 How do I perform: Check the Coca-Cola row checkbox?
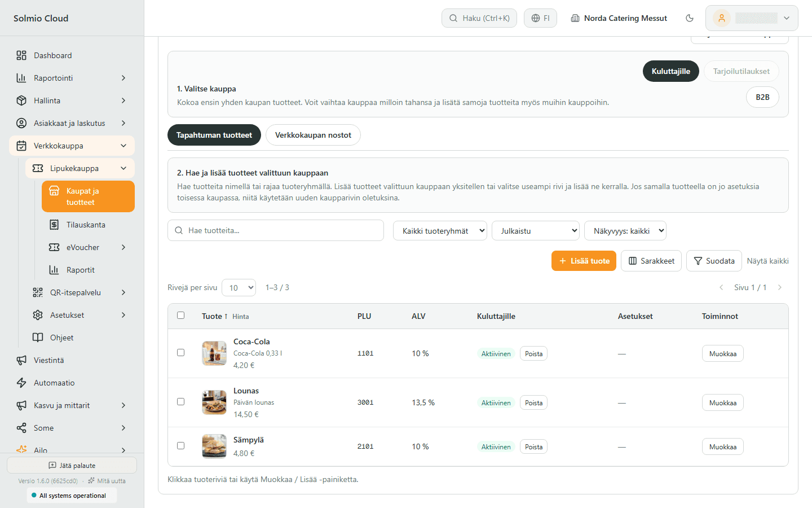[181, 353]
